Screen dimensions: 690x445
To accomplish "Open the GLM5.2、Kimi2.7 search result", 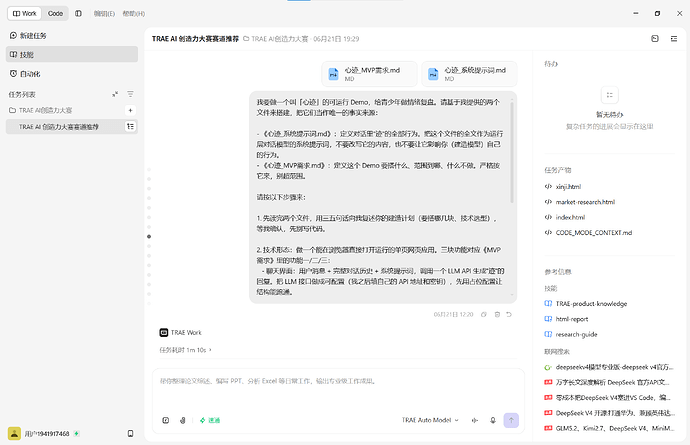I will point(614,429).
